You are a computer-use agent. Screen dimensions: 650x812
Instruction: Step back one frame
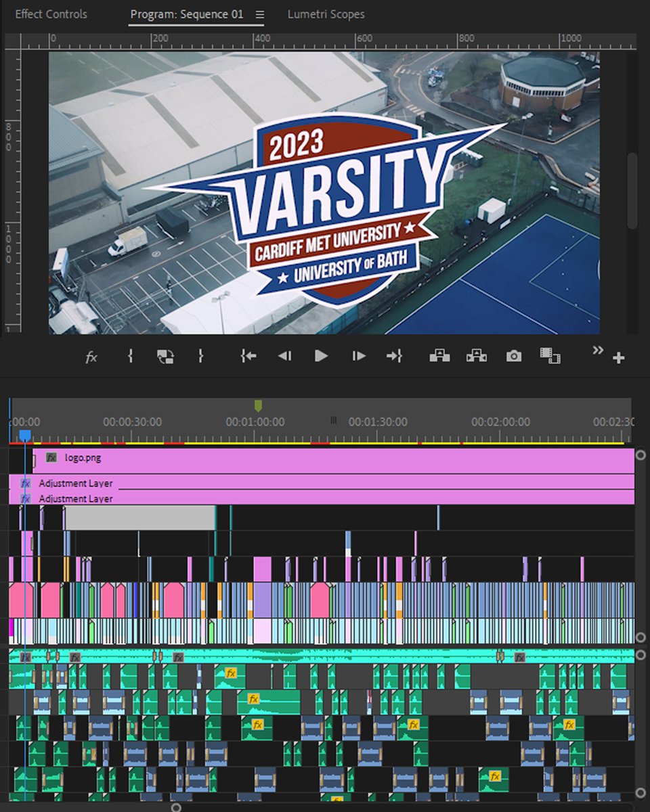point(284,356)
